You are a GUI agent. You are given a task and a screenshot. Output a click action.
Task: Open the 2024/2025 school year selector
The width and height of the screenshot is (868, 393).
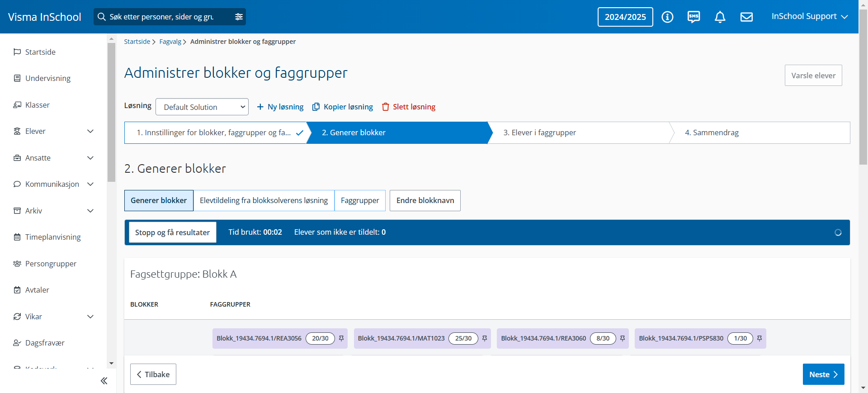tap(625, 17)
